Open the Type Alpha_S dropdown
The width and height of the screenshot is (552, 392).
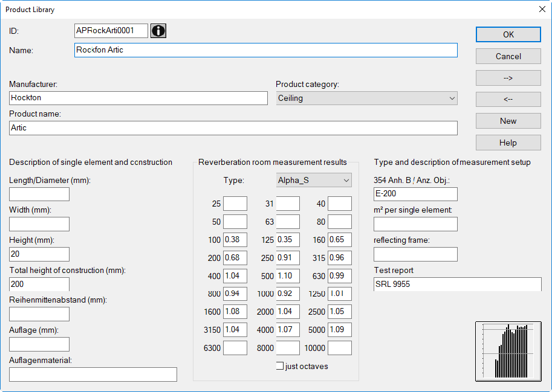[314, 181]
